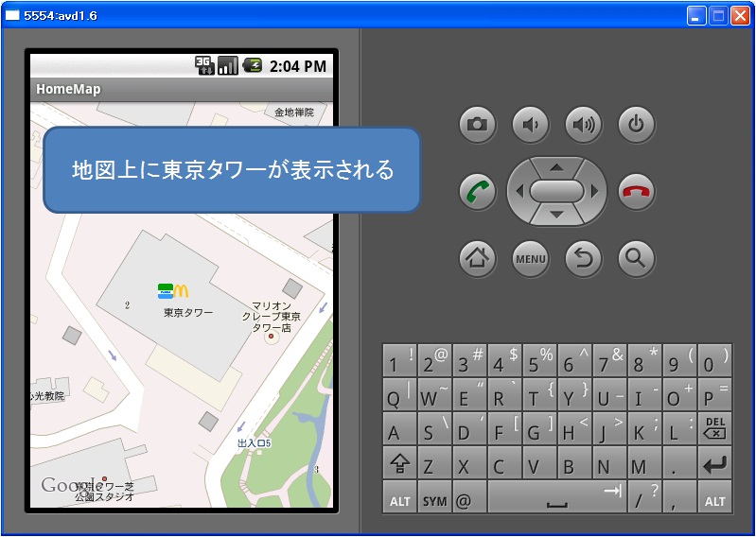Click the D-pad left arrow
The width and height of the screenshot is (756, 537).
519,192
